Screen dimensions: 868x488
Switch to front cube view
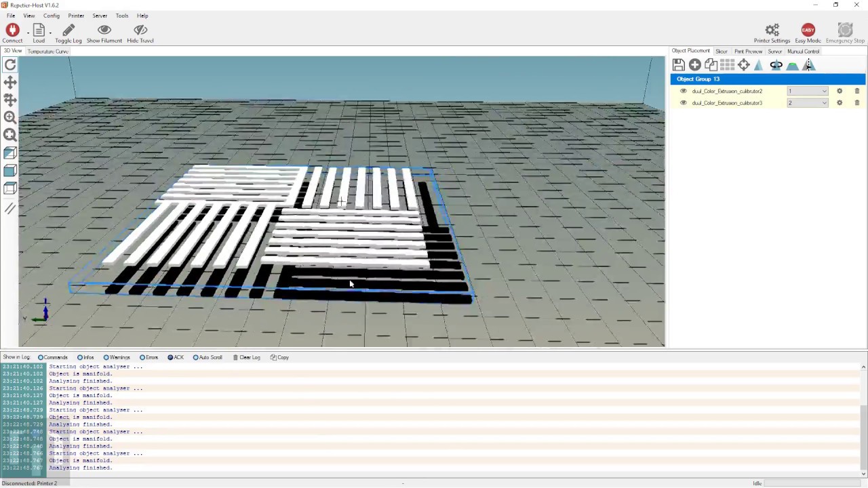10,171
